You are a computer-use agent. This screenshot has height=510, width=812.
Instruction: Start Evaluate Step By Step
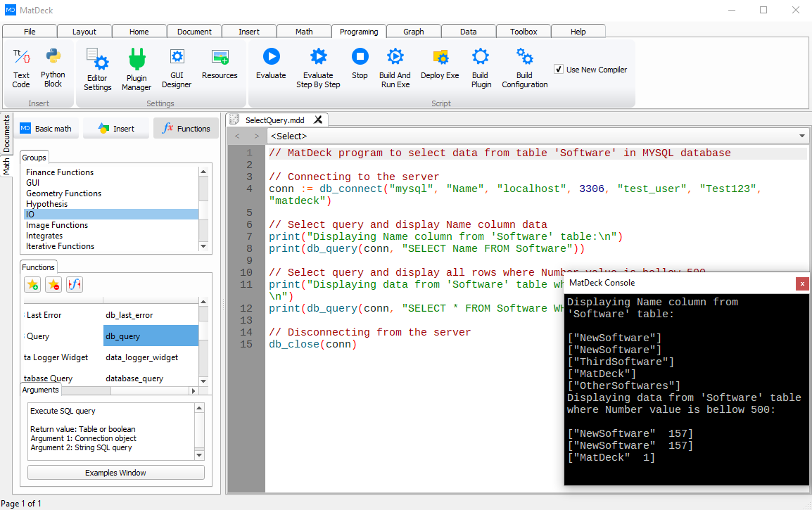click(318, 68)
